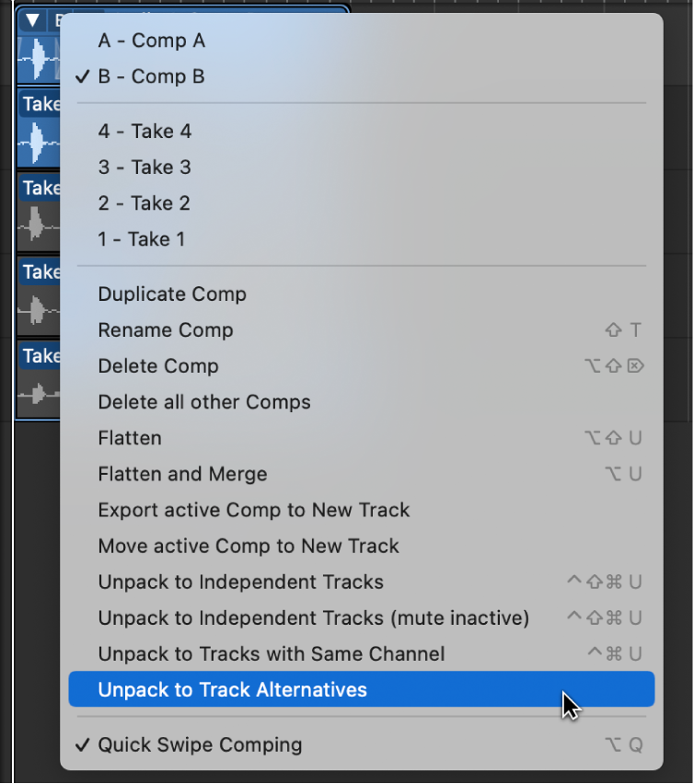The image size is (694, 784).
Task: Delete the active Comp
Action: tap(158, 366)
